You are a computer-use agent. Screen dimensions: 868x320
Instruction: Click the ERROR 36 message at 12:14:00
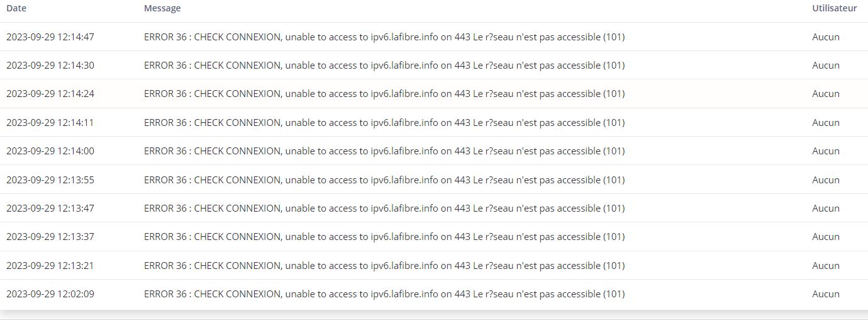(384, 151)
